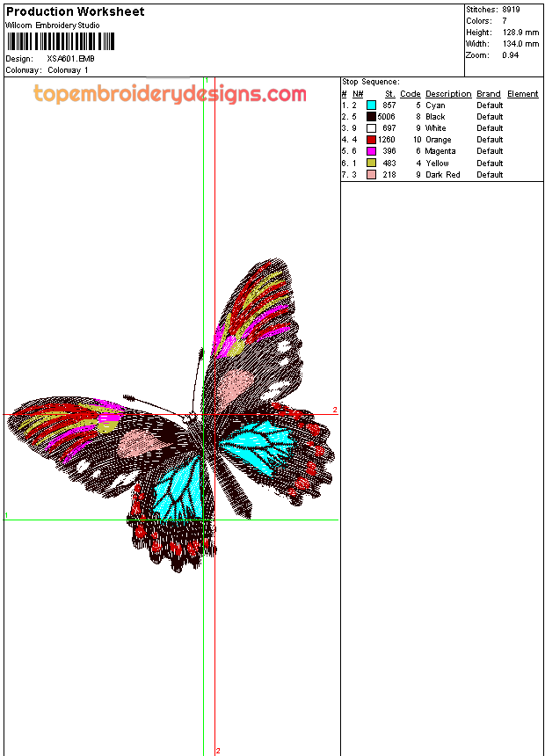
Task: Click the Stitches value 8919
Action: pyautogui.click(x=511, y=10)
